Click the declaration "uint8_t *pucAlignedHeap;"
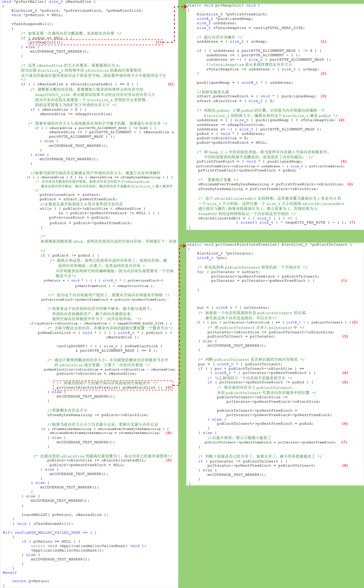The width and height of the screenshot is (364, 588). (x=225, y=19)
